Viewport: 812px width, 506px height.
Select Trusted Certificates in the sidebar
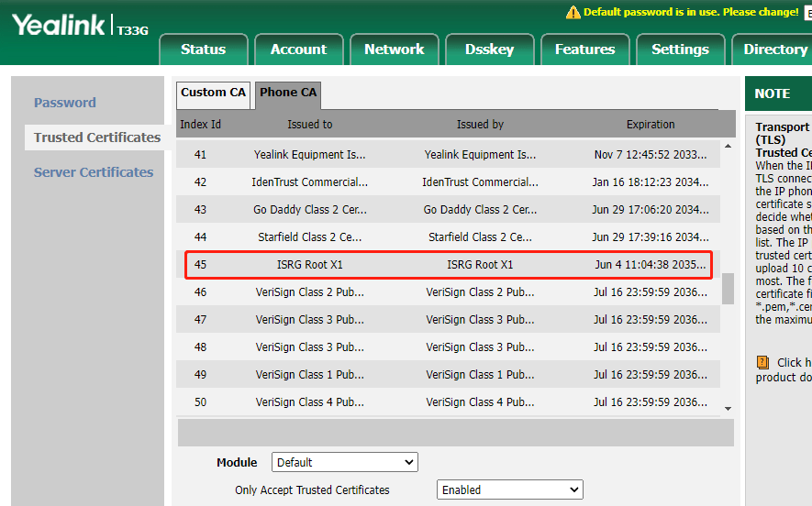(x=97, y=137)
